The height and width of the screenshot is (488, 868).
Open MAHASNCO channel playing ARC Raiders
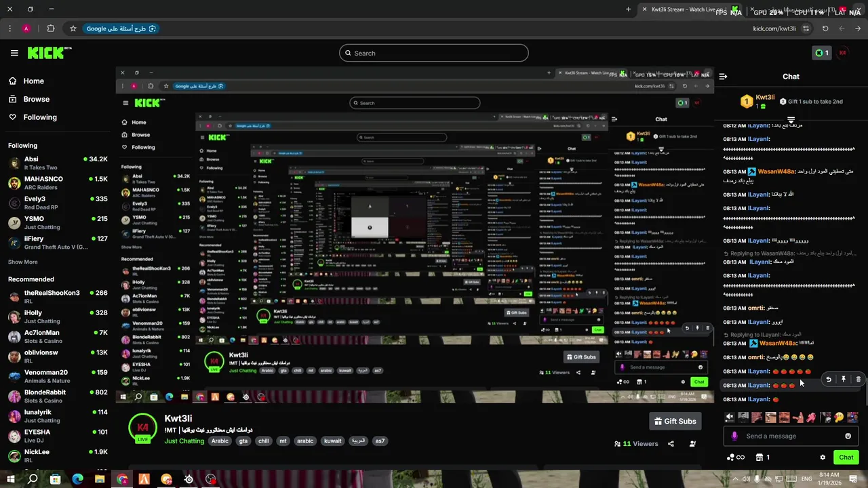click(58, 183)
